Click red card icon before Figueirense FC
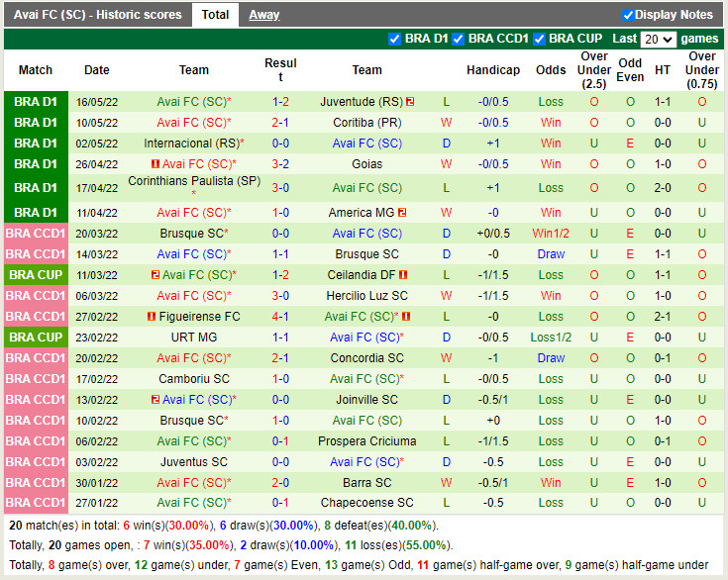 coord(152,317)
